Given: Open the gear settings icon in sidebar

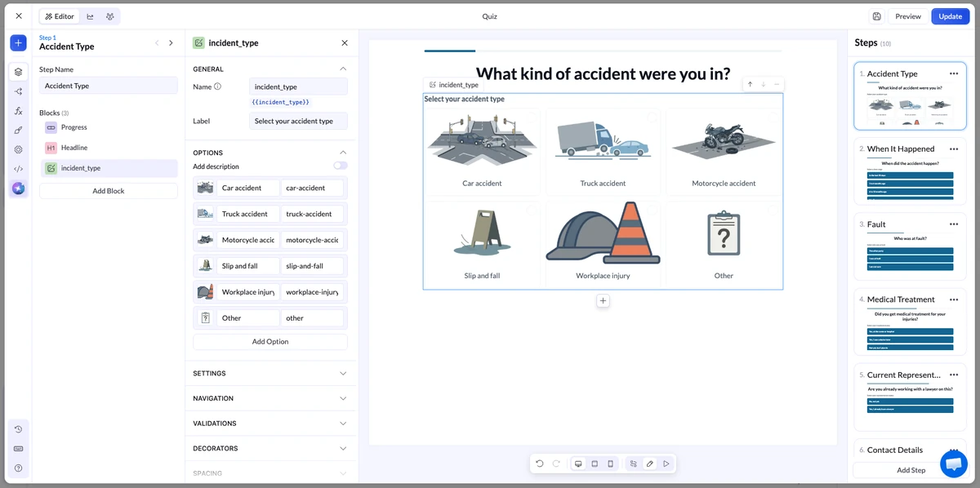Looking at the screenshot, I should 18,149.
